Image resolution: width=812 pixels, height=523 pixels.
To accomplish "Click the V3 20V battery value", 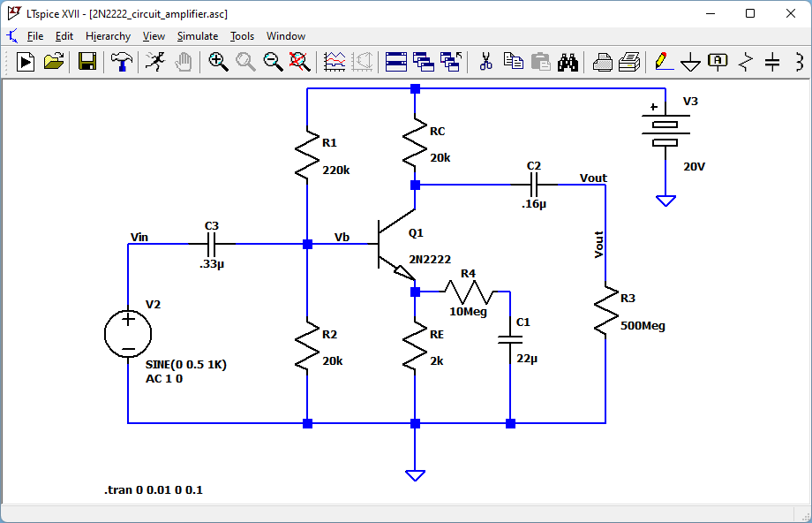I will pos(695,166).
